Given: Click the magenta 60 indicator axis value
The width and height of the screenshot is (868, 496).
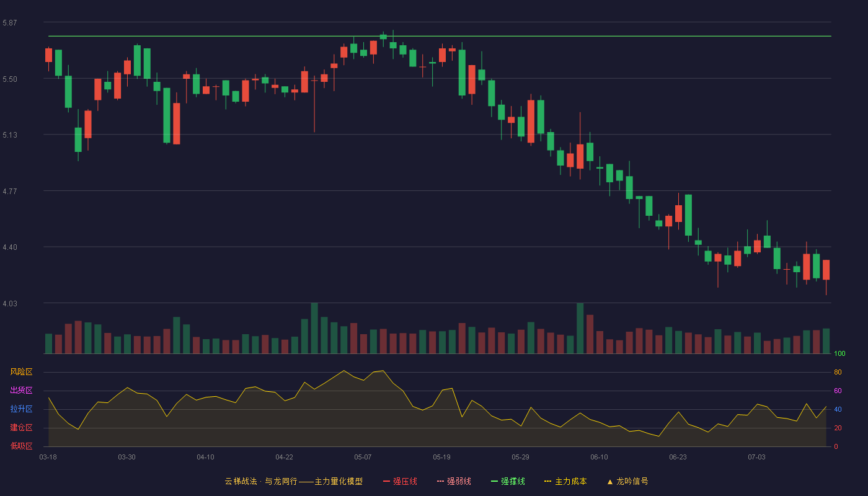Looking at the screenshot, I should click(838, 391).
